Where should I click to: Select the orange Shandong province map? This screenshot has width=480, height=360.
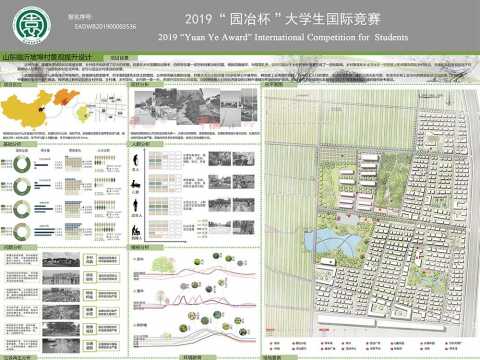tap(66, 96)
